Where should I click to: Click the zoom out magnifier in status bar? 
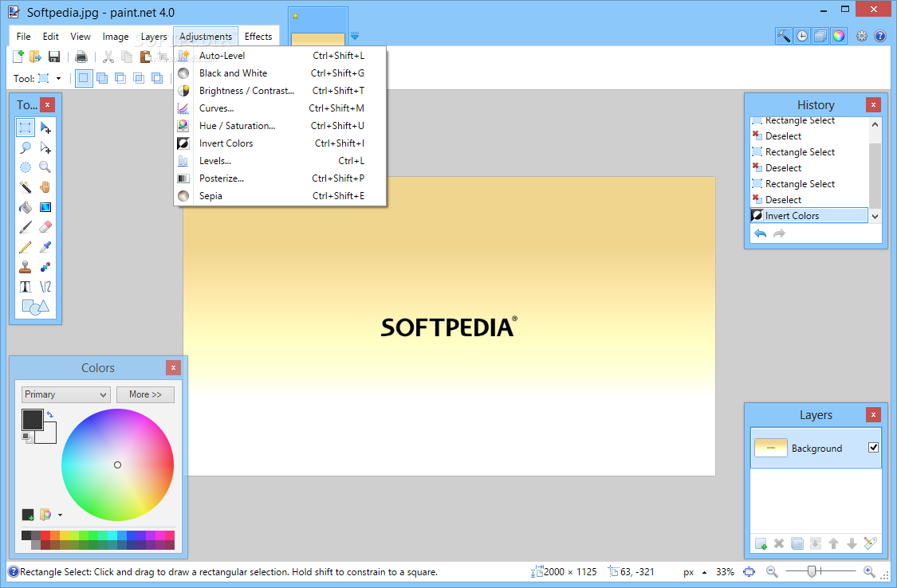[772, 571]
